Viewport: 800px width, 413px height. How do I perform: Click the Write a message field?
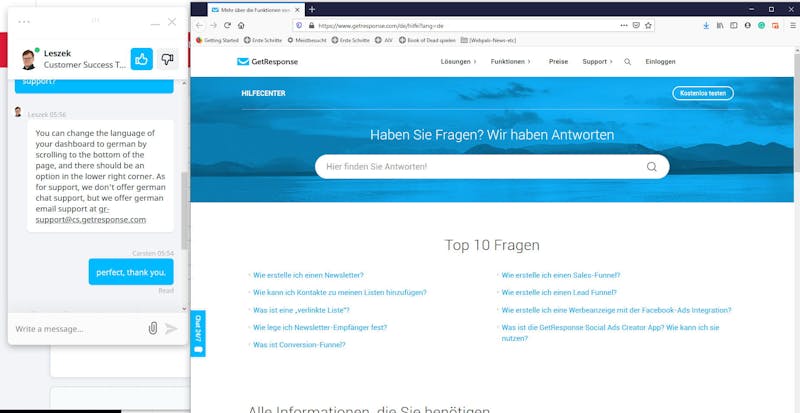coord(77,329)
